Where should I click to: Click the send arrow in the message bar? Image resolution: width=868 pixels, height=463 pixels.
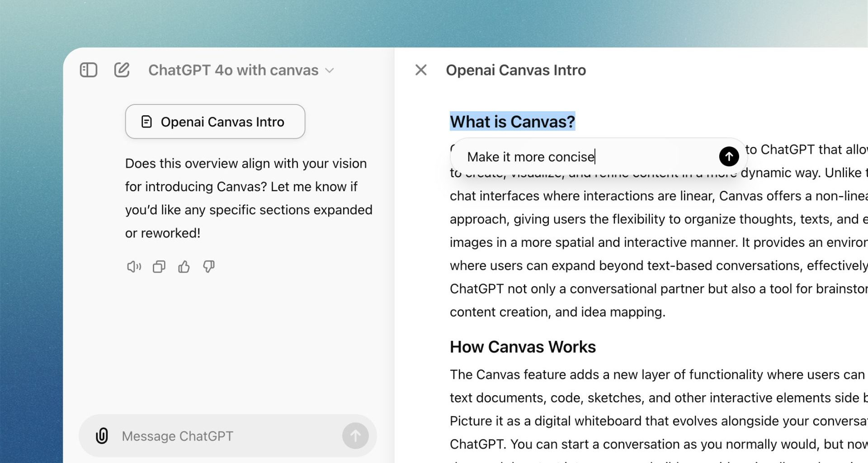tap(355, 435)
